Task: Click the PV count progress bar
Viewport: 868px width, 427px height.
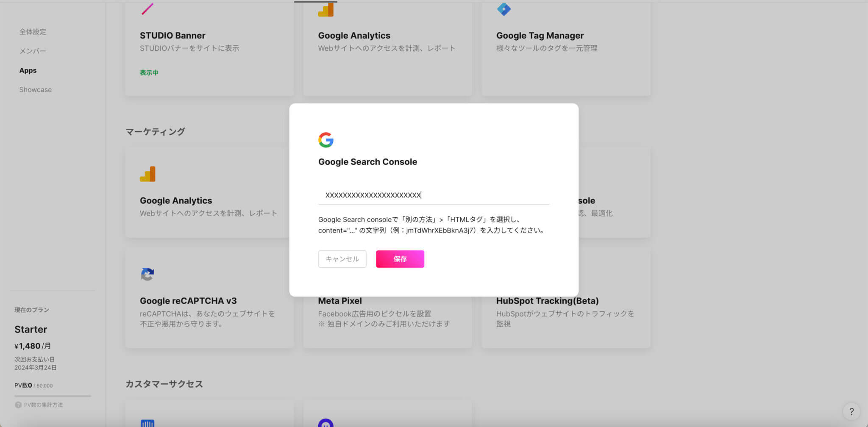Action: point(53,396)
